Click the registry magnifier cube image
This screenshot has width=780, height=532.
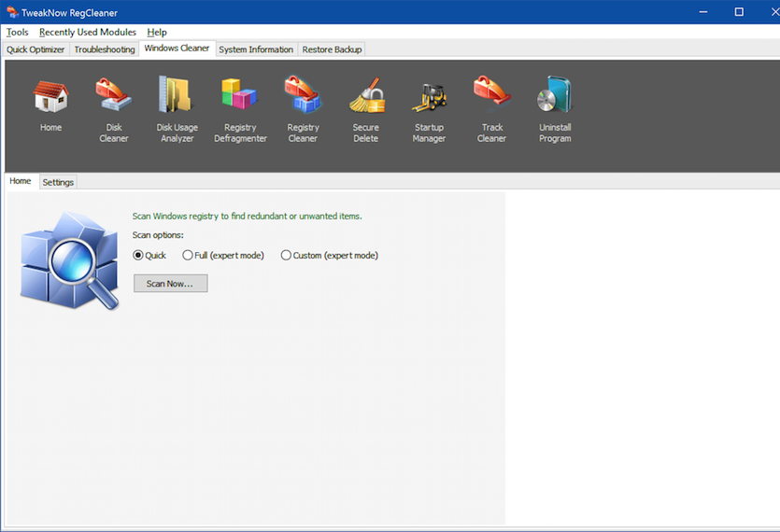pyautogui.click(x=70, y=260)
